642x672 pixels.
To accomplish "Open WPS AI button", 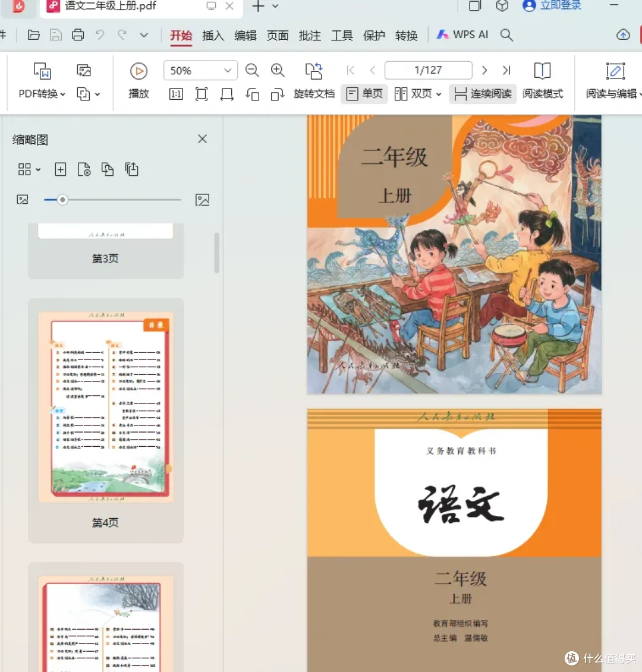I will (462, 34).
